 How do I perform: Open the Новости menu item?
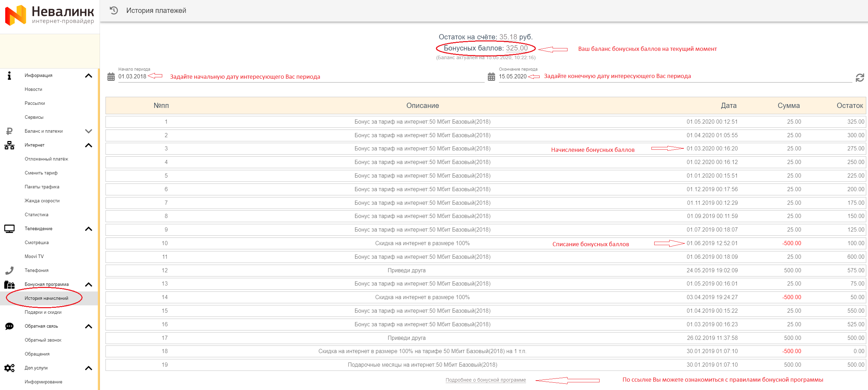33,89
